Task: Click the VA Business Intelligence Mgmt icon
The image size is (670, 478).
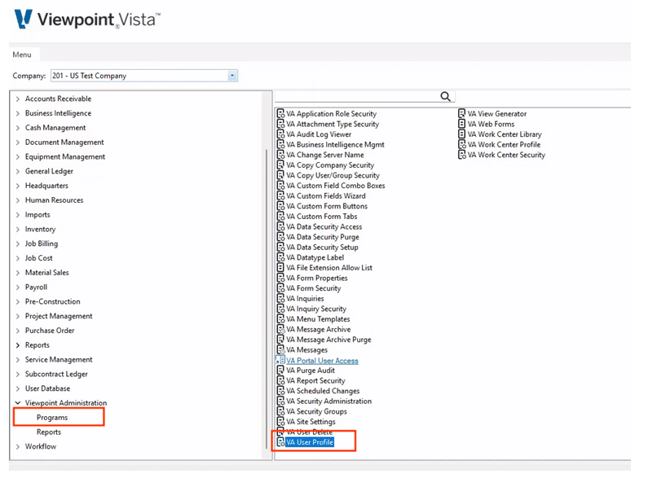Action: (x=281, y=144)
